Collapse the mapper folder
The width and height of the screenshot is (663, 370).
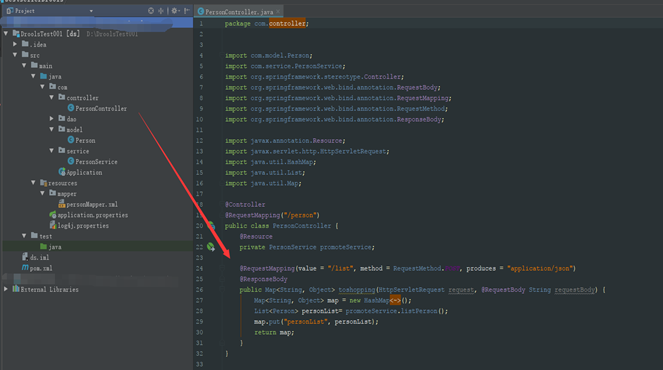(x=42, y=193)
